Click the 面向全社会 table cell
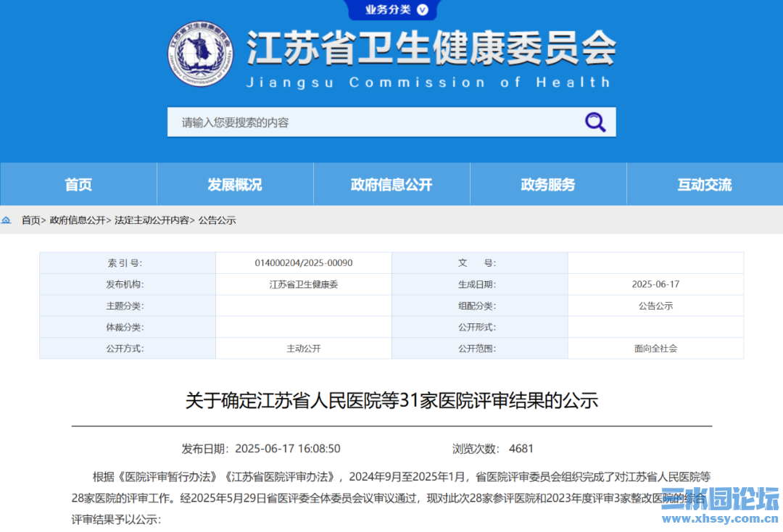 pyautogui.click(x=655, y=349)
